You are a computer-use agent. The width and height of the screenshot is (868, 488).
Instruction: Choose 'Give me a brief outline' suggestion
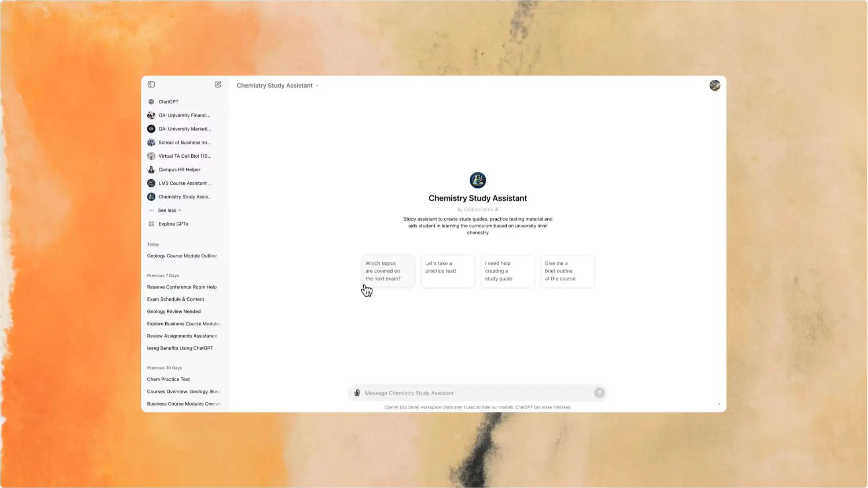(x=567, y=271)
